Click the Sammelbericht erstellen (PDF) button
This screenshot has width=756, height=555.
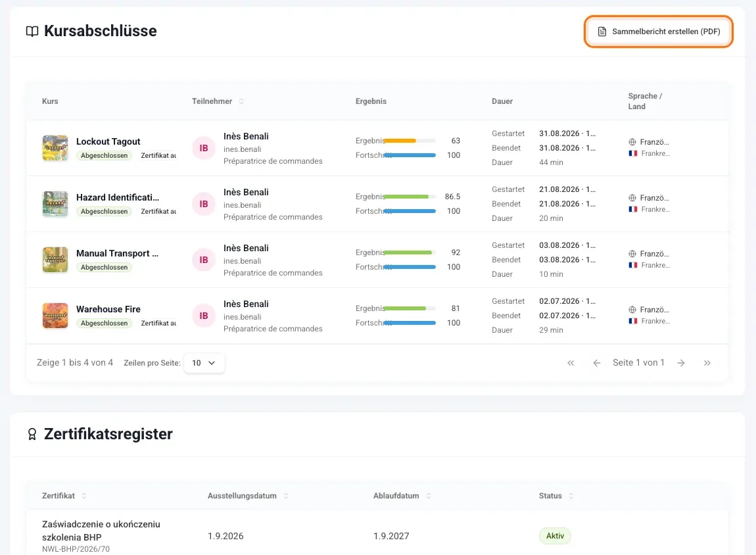659,32
